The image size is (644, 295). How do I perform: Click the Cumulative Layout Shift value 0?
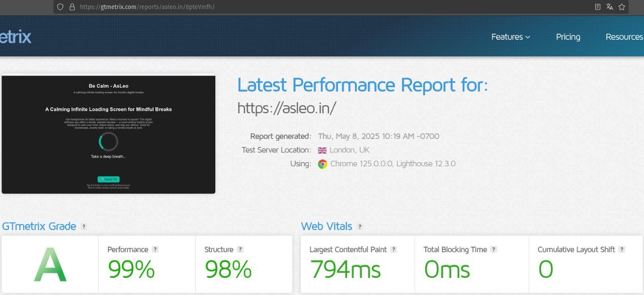[x=546, y=269]
